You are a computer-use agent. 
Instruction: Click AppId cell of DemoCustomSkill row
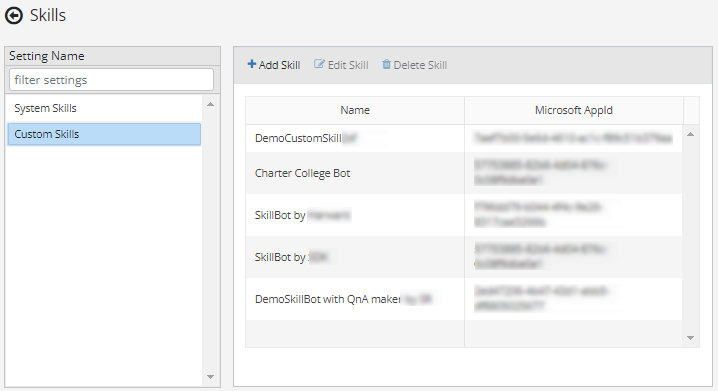coord(573,138)
